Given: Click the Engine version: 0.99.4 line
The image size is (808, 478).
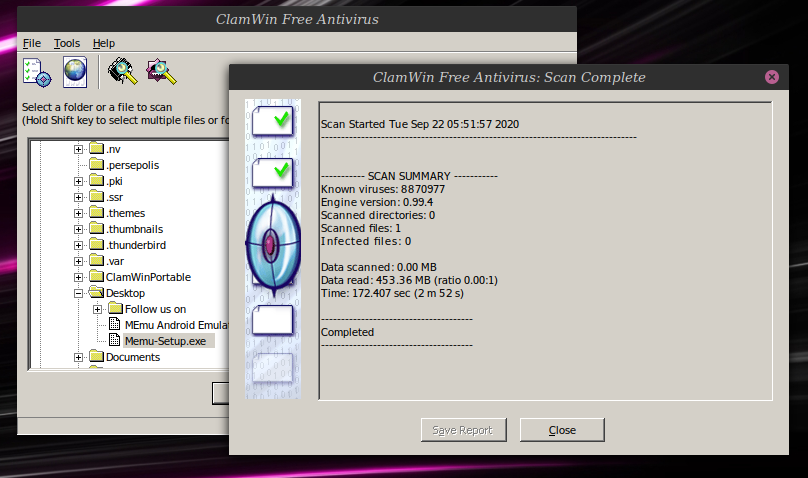Looking at the screenshot, I should click(x=377, y=202).
